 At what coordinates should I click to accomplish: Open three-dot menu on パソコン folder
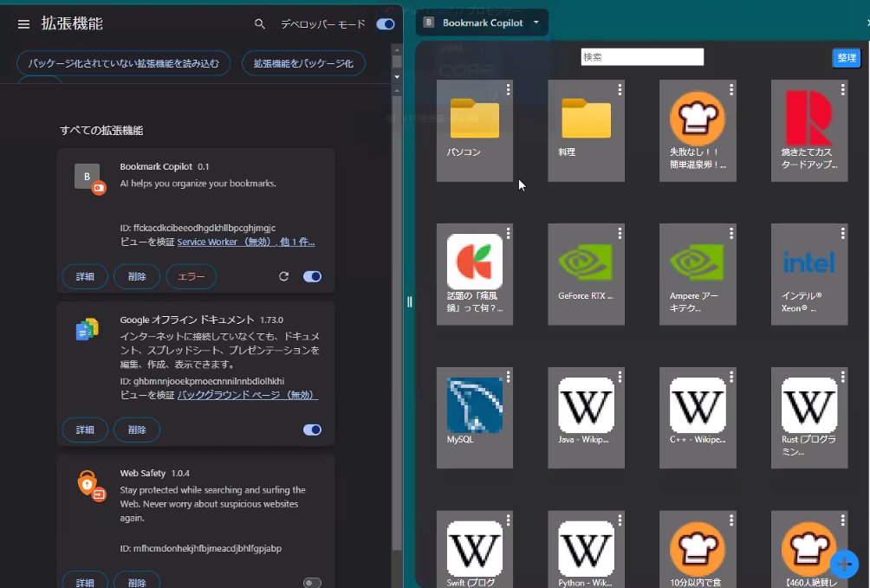(509, 89)
